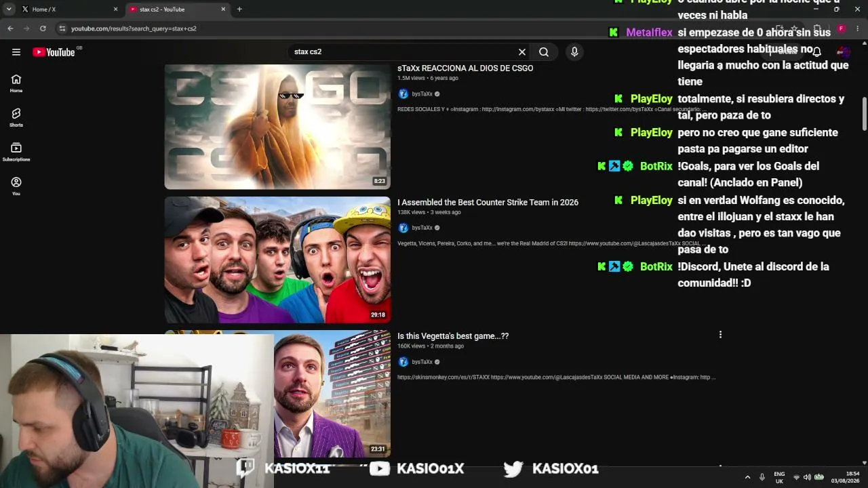
Task: Click the '138K views' text of the team video
Action: [x=411, y=212]
